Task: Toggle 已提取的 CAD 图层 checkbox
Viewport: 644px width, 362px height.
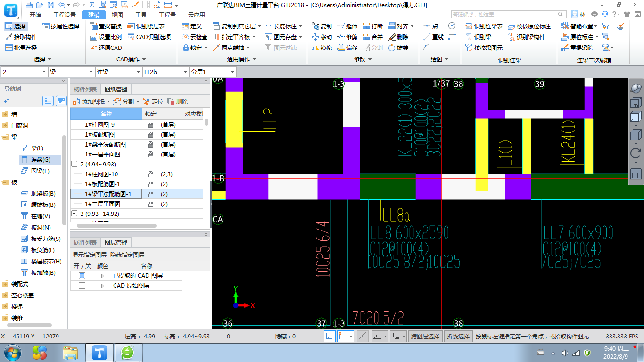Action: [x=82, y=275]
